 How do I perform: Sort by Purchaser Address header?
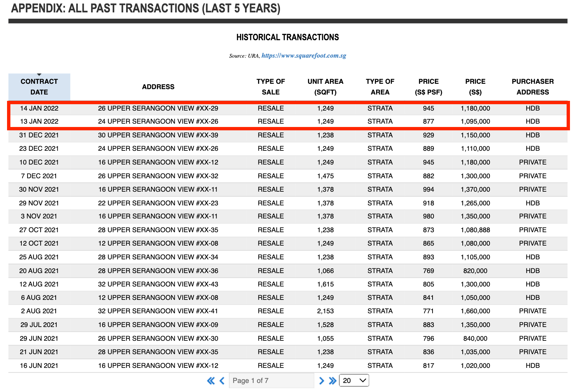(533, 87)
